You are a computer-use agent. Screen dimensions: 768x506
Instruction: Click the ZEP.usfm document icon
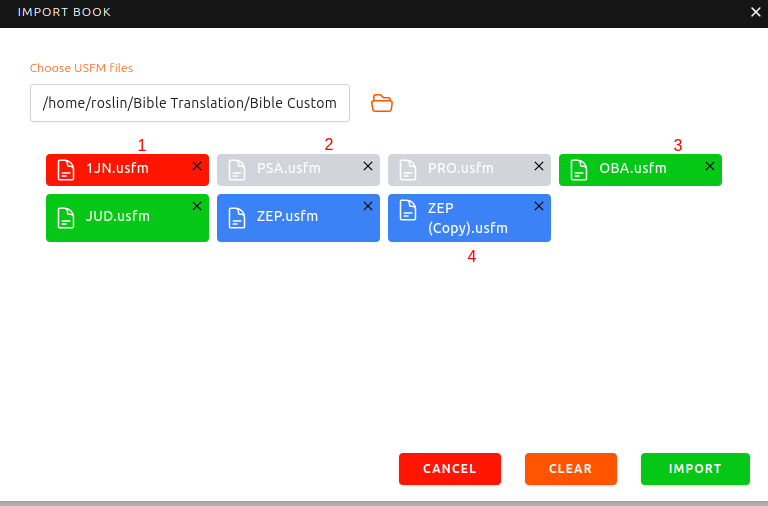236,217
